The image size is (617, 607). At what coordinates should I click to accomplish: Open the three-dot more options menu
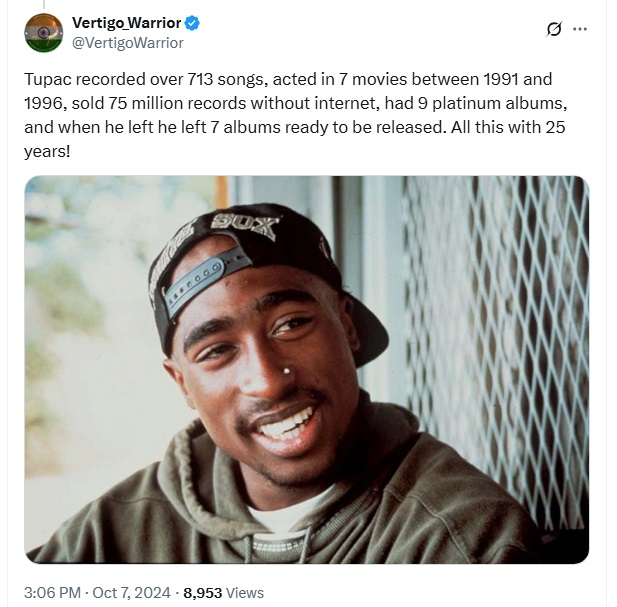tap(580, 29)
